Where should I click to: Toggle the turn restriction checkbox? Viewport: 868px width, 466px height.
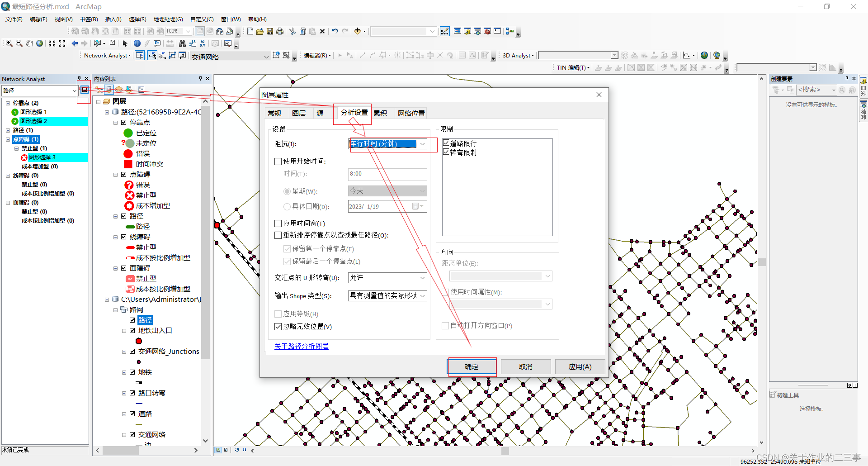click(446, 152)
